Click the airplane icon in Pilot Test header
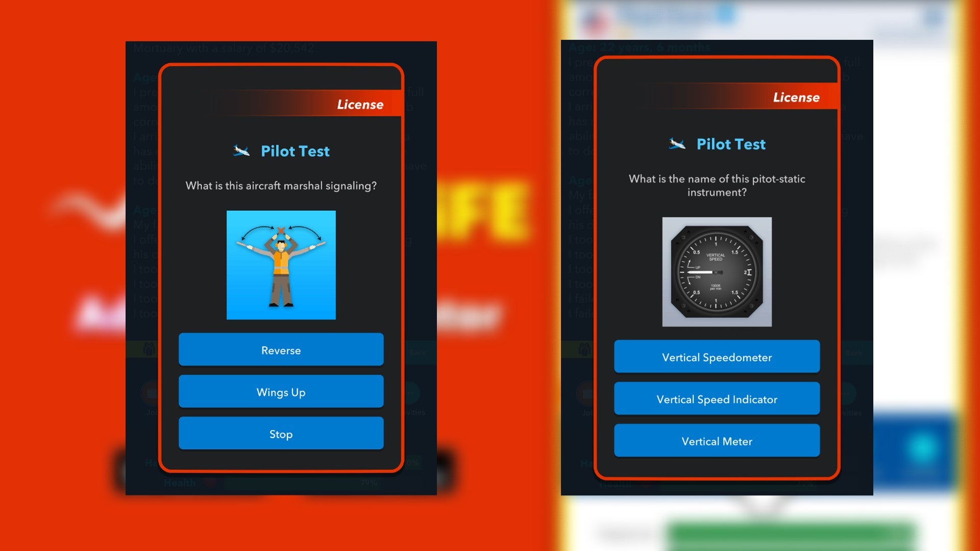The image size is (980, 551). coord(241,150)
